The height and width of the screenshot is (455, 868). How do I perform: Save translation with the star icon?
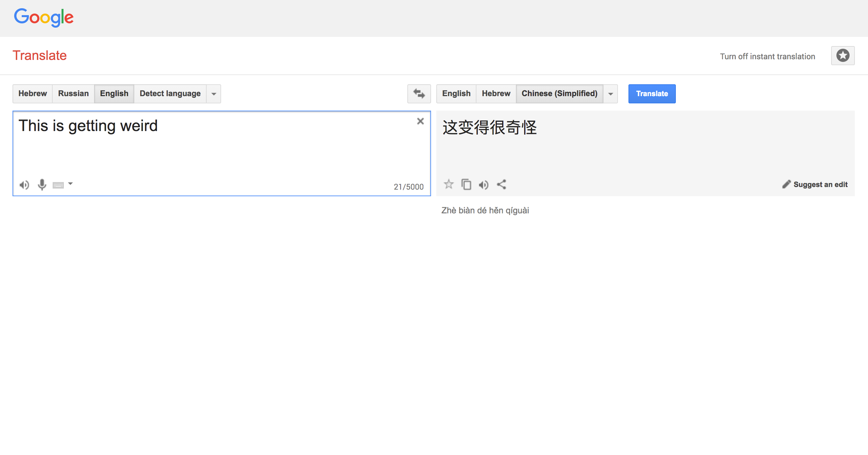[448, 184]
